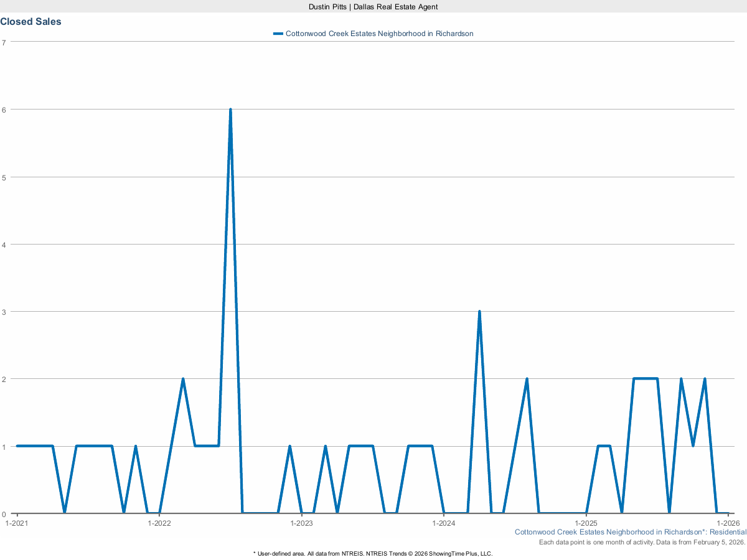The height and width of the screenshot is (560, 747).
Task: Click the blue legend color swatch
Action: (278, 34)
